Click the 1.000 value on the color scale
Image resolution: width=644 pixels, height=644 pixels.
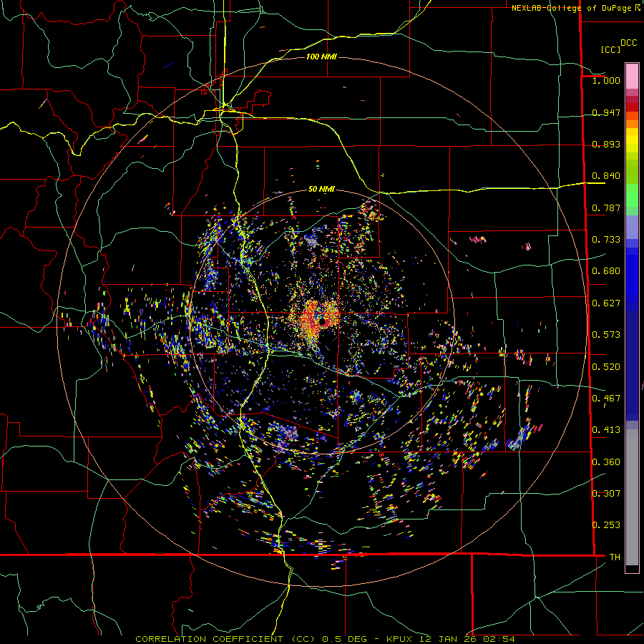pyautogui.click(x=606, y=80)
